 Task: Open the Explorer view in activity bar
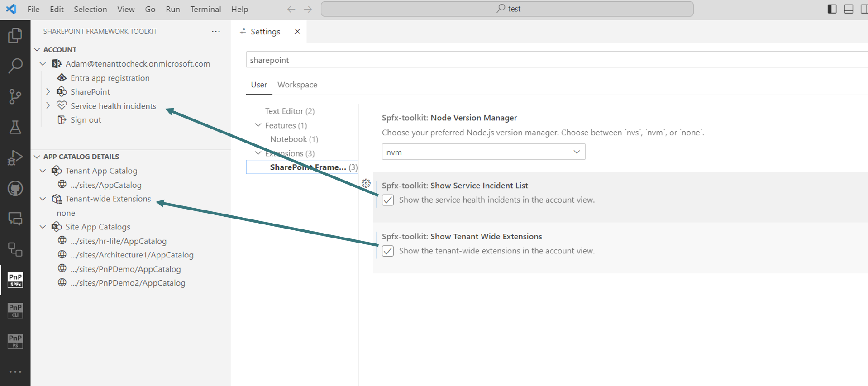pos(15,35)
